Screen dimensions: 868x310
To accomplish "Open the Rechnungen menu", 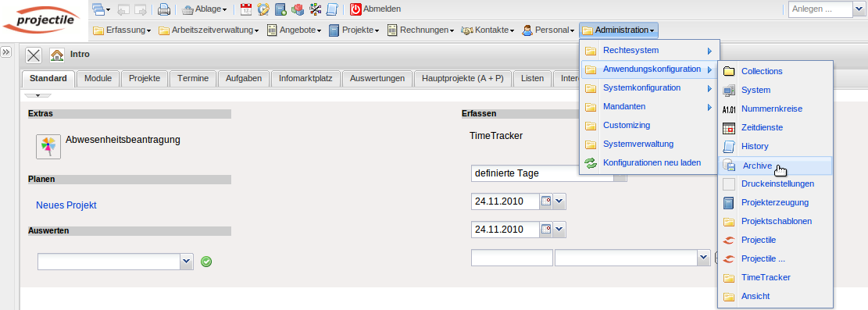I will pos(420,30).
